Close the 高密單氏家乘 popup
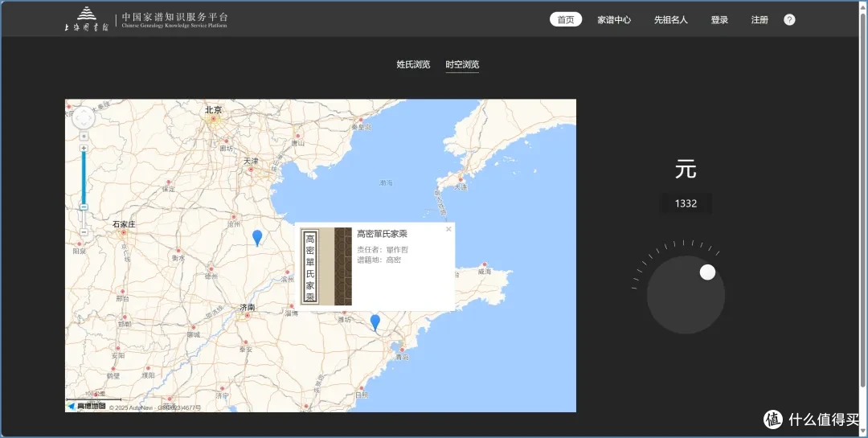 [x=449, y=229]
